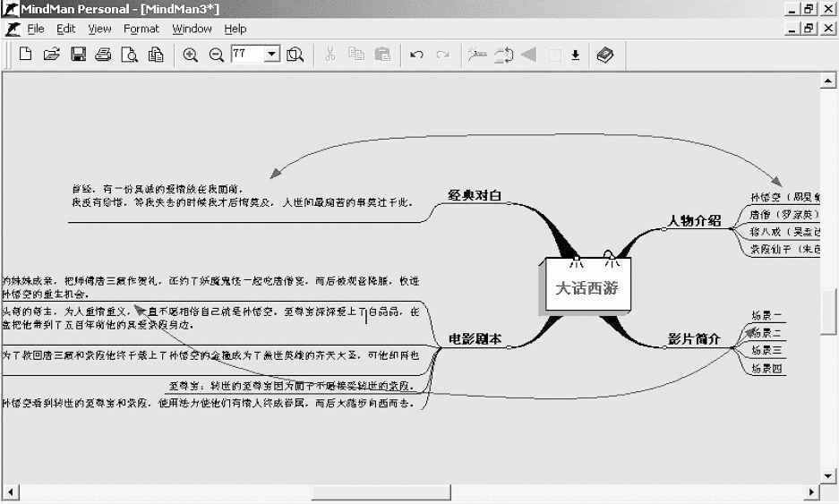839x504 pixels.
Task: Click the vertical scrollbar down arrow
Action: [827, 475]
